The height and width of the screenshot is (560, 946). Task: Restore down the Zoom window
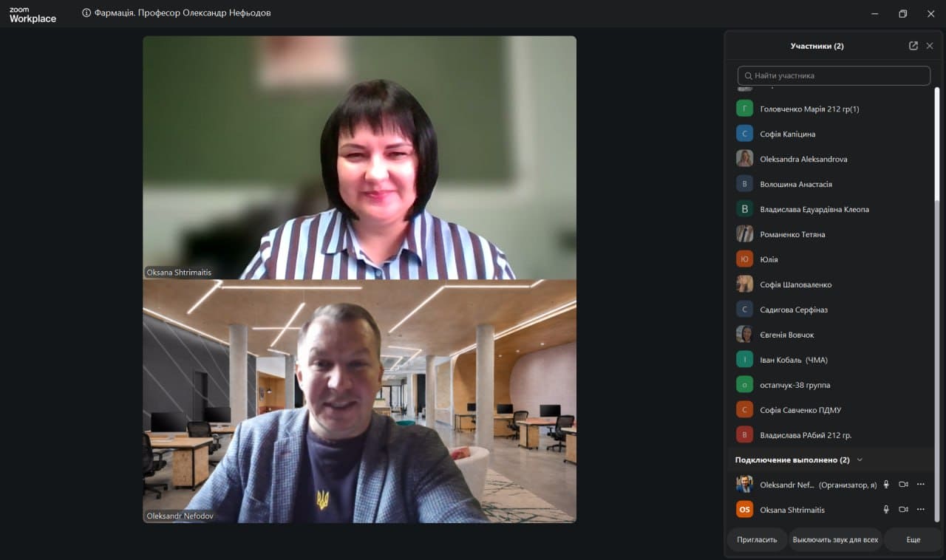coord(902,13)
